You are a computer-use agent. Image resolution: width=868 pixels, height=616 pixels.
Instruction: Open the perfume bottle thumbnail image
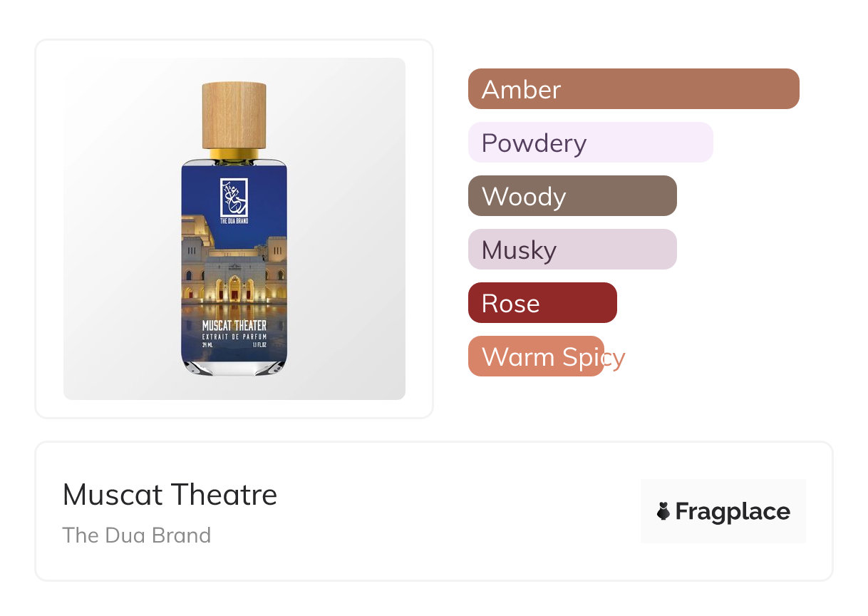coord(234,229)
